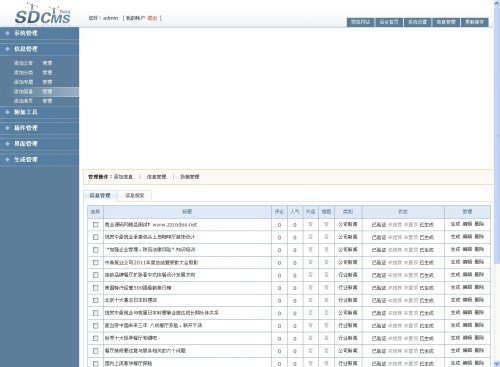Open the article title containing 2011年度
500x367 pixels.
(x=151, y=263)
